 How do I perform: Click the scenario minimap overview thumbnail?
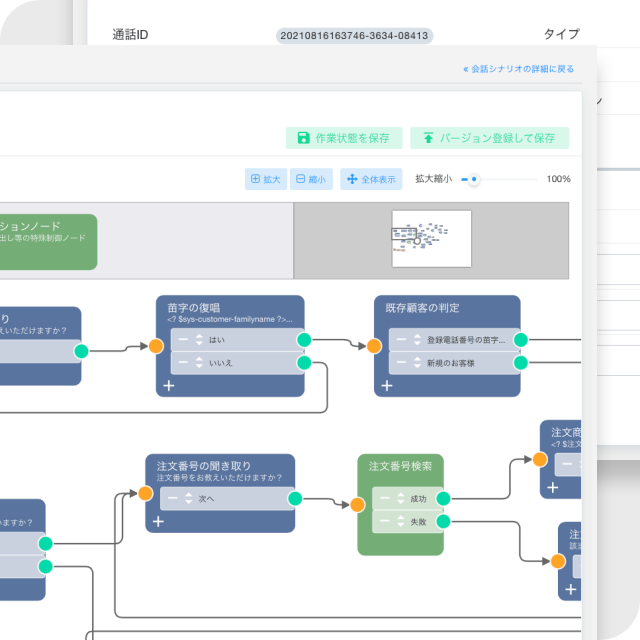(x=431, y=238)
